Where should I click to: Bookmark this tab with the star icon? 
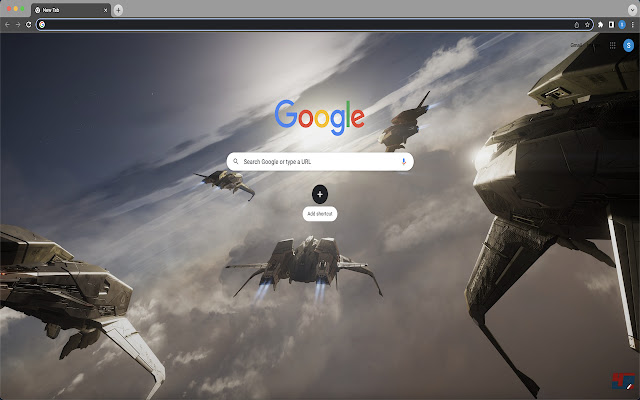tap(587, 25)
